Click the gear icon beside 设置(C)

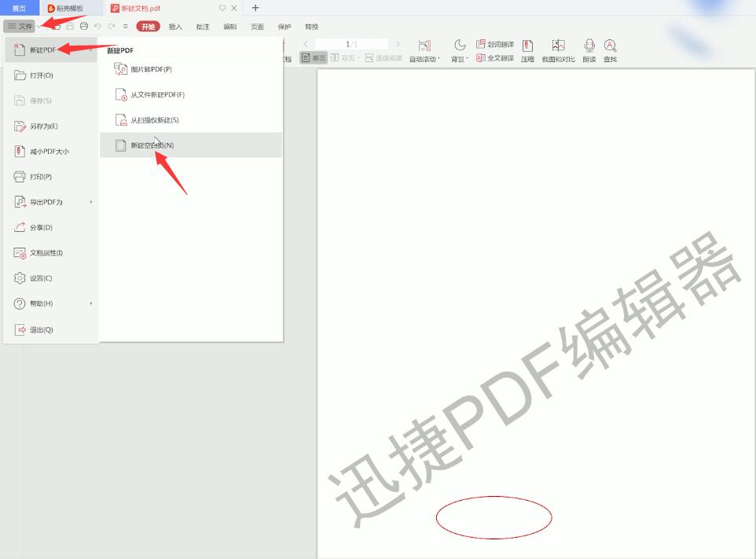pos(20,278)
